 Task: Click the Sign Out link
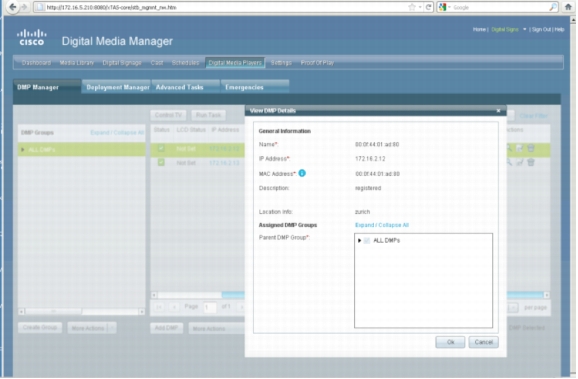(541, 29)
